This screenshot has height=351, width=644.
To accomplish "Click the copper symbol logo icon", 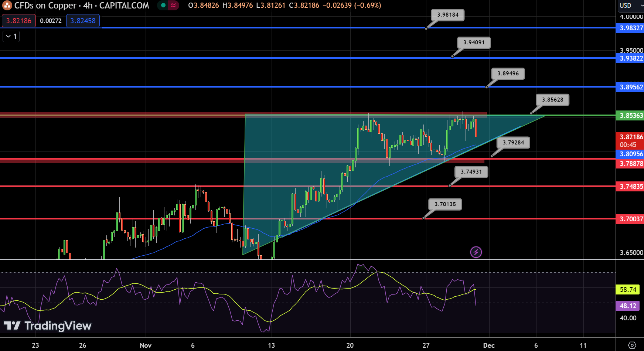I will tap(7, 6).
